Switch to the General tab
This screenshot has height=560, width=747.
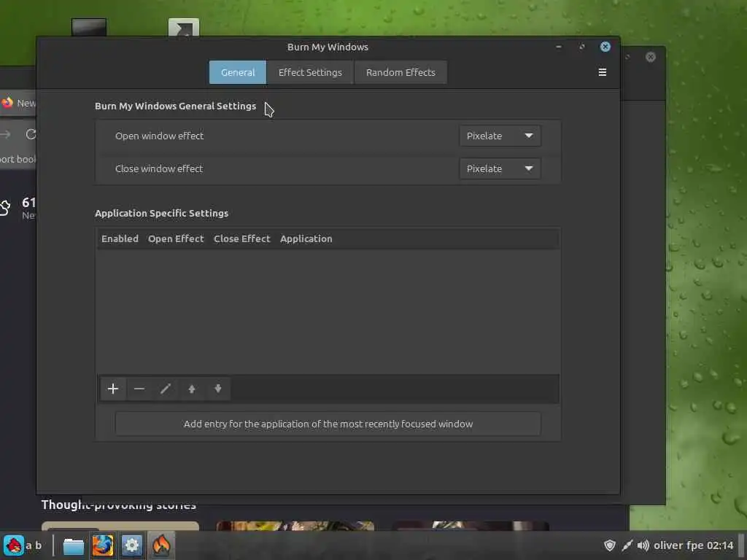click(238, 72)
